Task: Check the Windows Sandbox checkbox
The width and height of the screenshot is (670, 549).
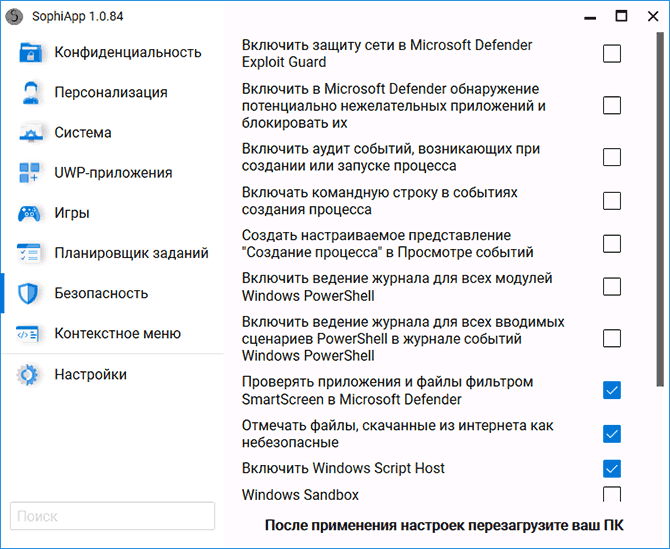Action: tap(612, 494)
